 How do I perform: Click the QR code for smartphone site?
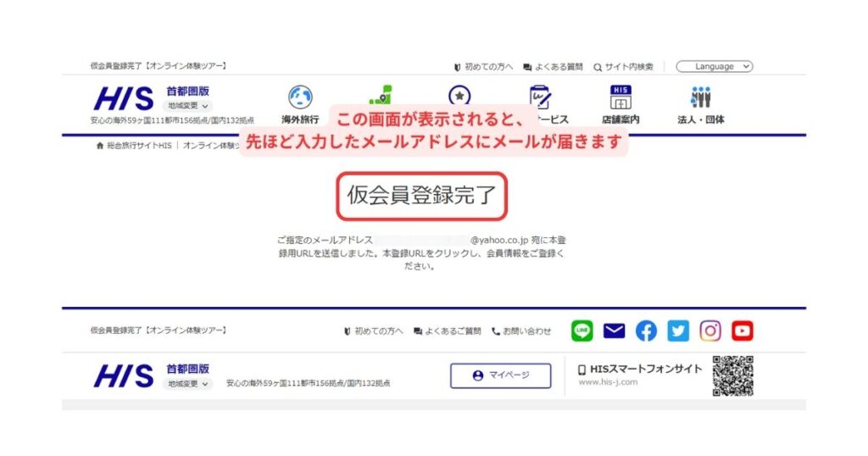tap(733, 375)
